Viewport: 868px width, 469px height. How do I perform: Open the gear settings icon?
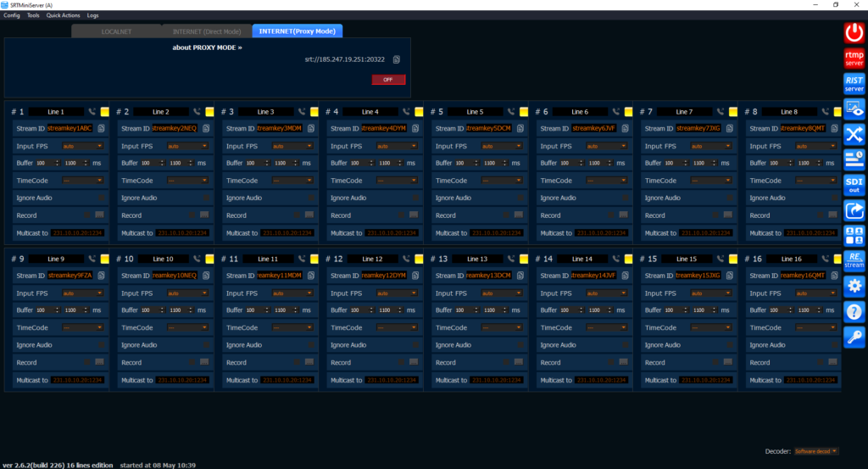point(854,287)
